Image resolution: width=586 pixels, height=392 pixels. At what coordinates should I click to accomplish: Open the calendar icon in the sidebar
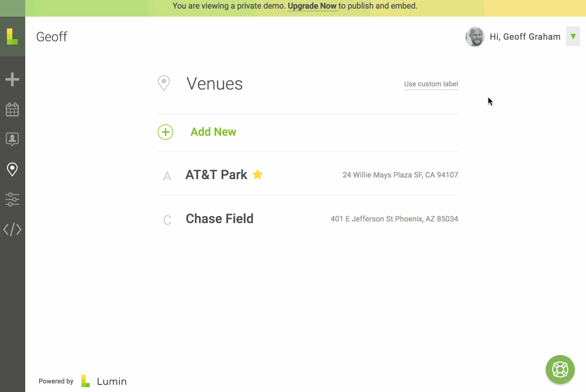click(x=12, y=109)
